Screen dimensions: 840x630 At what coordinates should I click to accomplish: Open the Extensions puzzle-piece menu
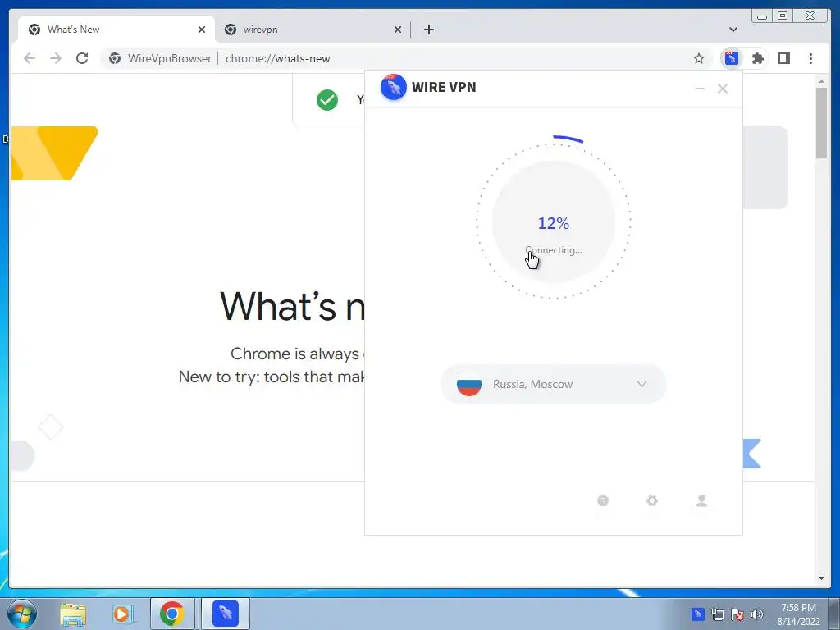pos(757,58)
